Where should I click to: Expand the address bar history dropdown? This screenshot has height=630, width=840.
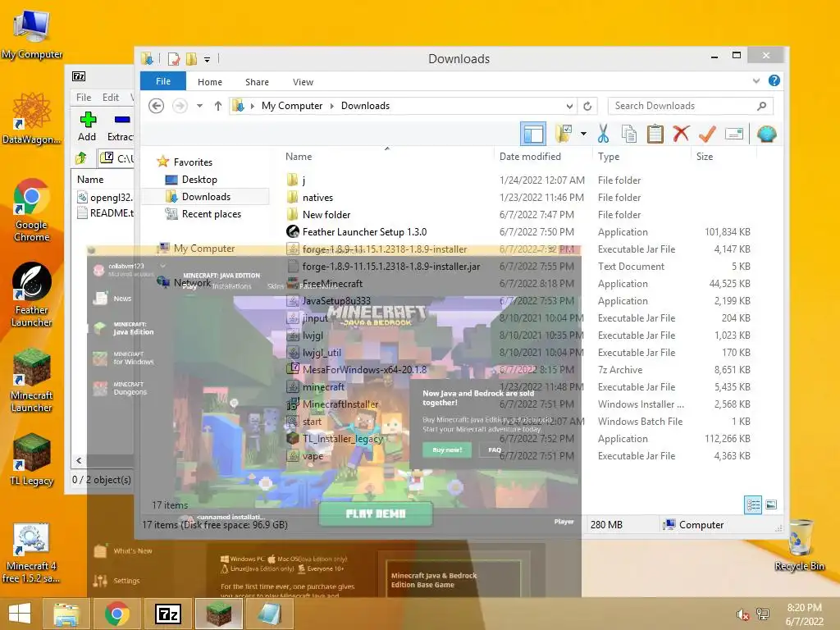pyautogui.click(x=569, y=106)
